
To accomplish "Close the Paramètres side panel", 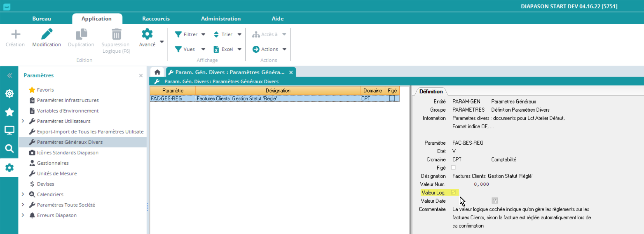I will click(141, 75).
